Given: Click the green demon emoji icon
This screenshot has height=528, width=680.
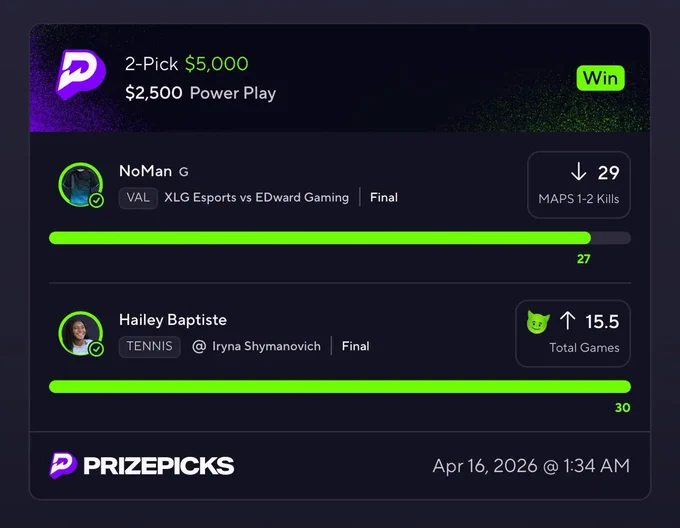Looking at the screenshot, I should pos(538,322).
